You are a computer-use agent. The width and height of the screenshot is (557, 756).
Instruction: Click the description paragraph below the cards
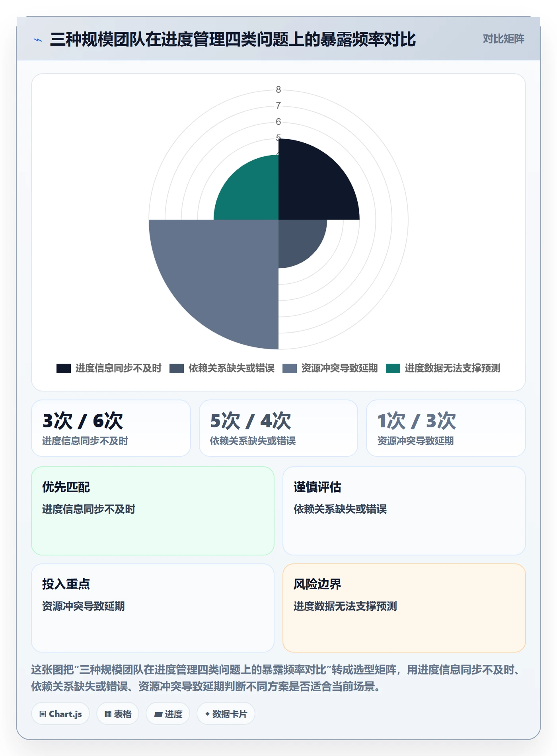[x=277, y=678]
